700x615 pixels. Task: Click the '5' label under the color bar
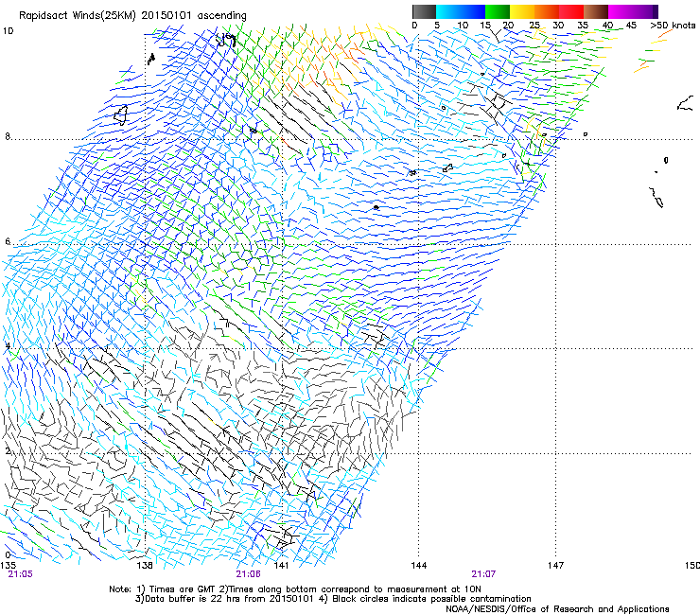tap(437, 26)
